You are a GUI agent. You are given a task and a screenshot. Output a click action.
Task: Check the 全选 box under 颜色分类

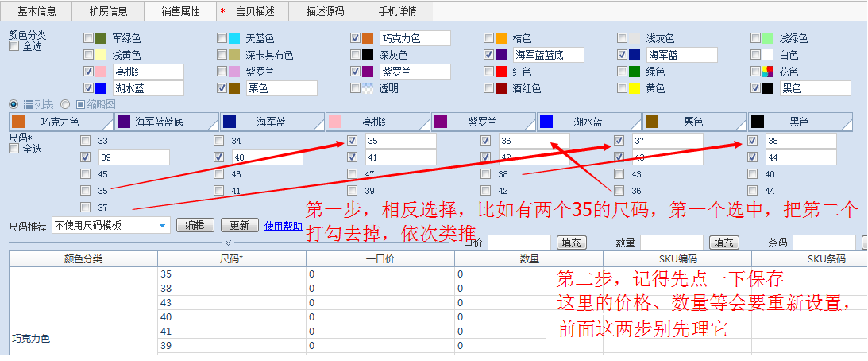pos(14,47)
